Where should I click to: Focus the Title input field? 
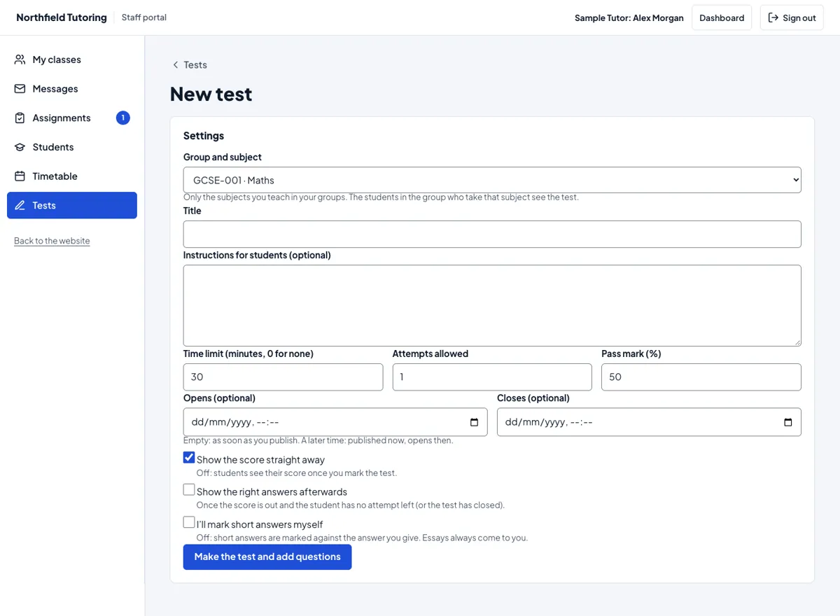pyautogui.click(x=492, y=234)
